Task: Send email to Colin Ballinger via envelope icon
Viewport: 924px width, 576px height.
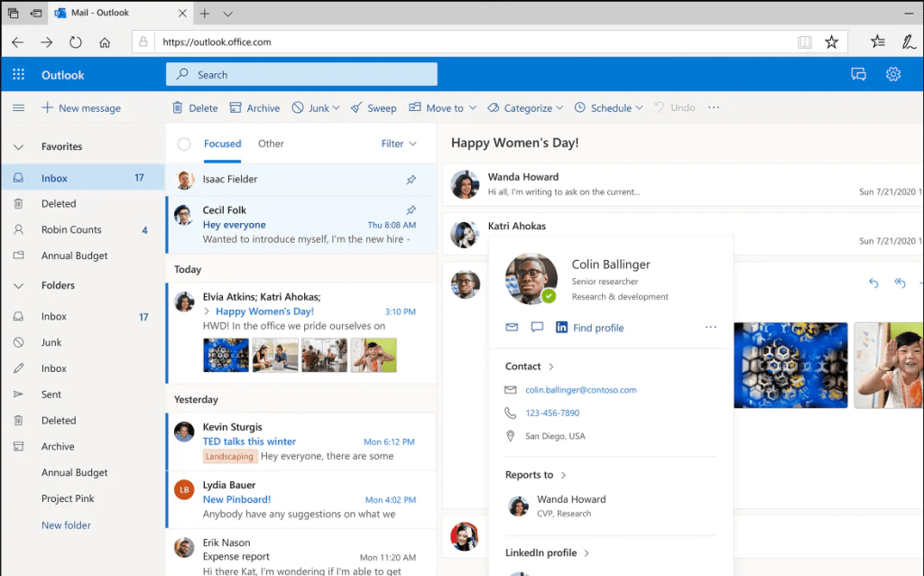Action: point(512,328)
